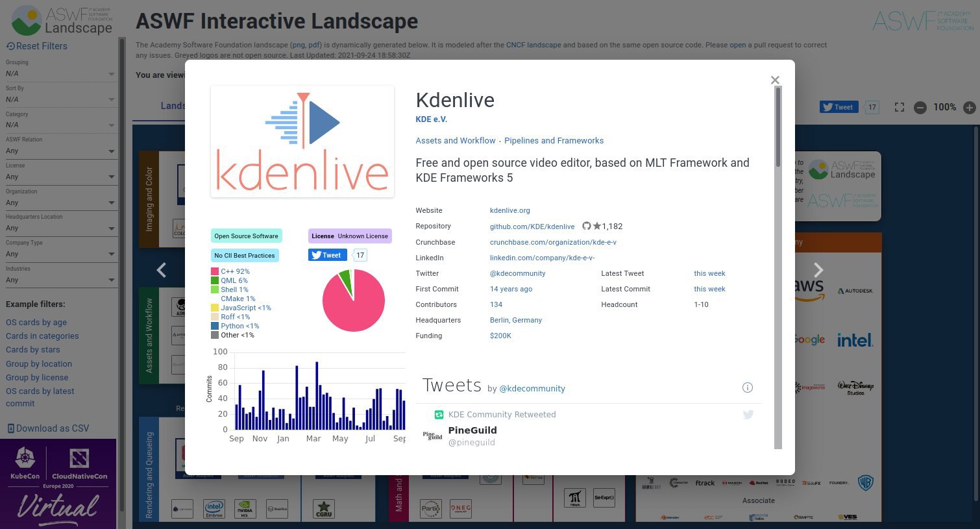Screen dimensions: 980x529
Task: Click the png download link
Action: pyautogui.click(x=298, y=45)
